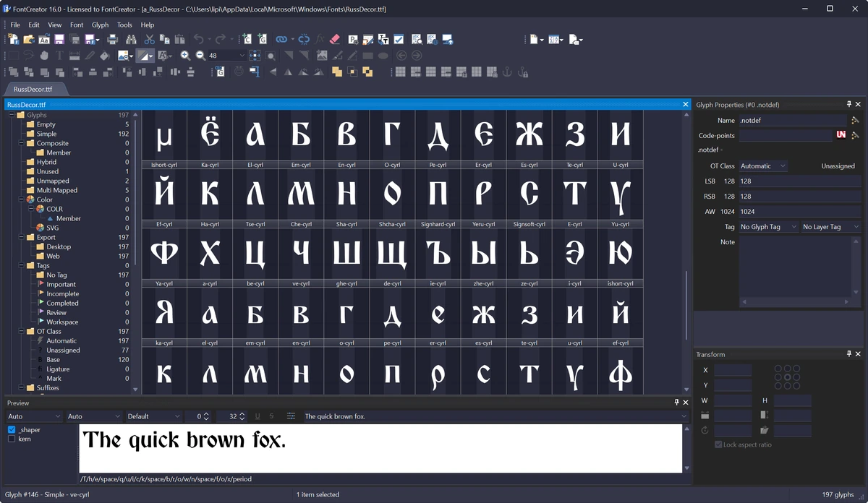Open the Glyph menu
868x503 pixels.
(101, 25)
